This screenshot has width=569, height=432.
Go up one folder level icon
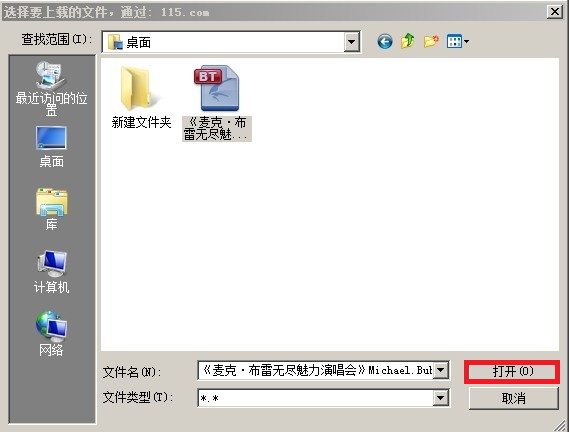tap(408, 41)
